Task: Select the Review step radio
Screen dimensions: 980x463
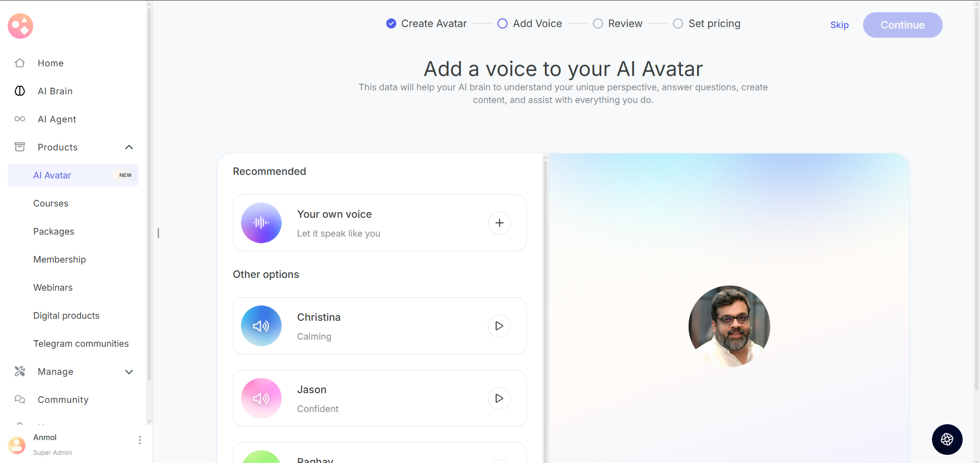Action: pos(598,23)
